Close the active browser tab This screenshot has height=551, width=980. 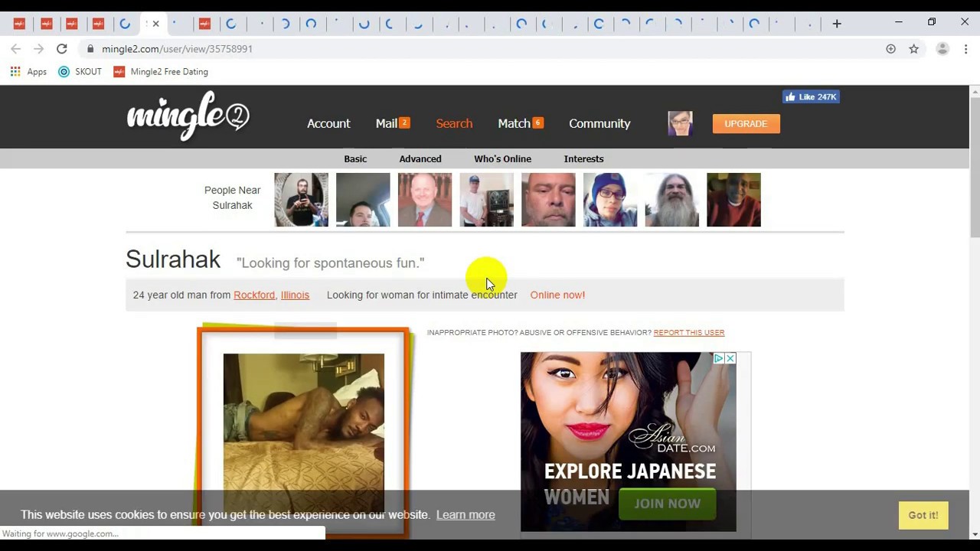pyautogui.click(x=155, y=24)
